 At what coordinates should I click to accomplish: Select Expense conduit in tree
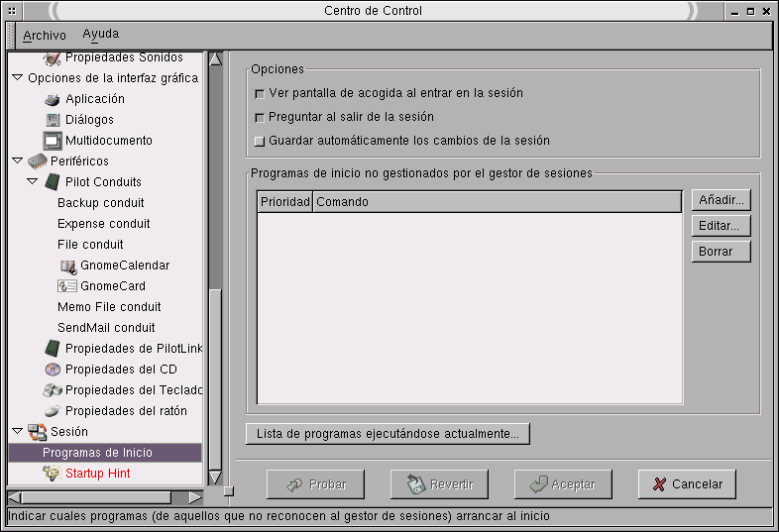click(103, 224)
